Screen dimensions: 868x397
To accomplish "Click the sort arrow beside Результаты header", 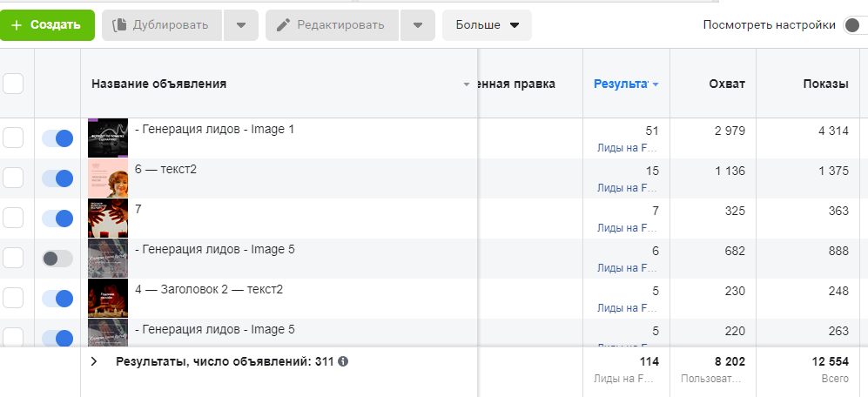I will [x=656, y=84].
